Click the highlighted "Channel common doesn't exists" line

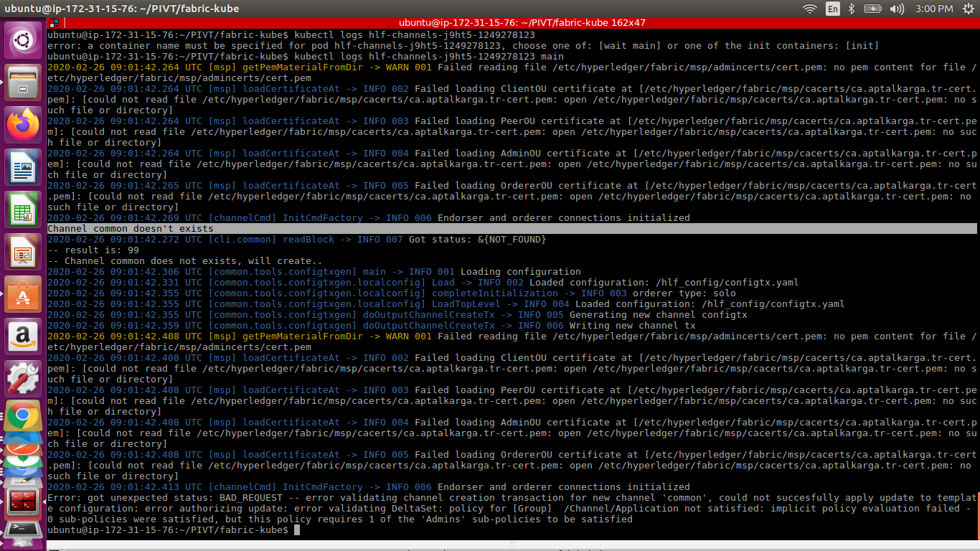512,228
